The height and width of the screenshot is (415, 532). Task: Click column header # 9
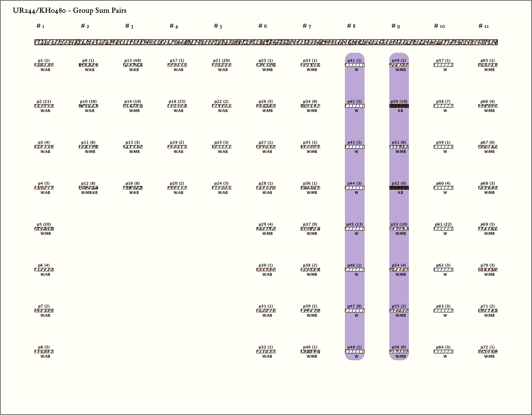click(396, 26)
